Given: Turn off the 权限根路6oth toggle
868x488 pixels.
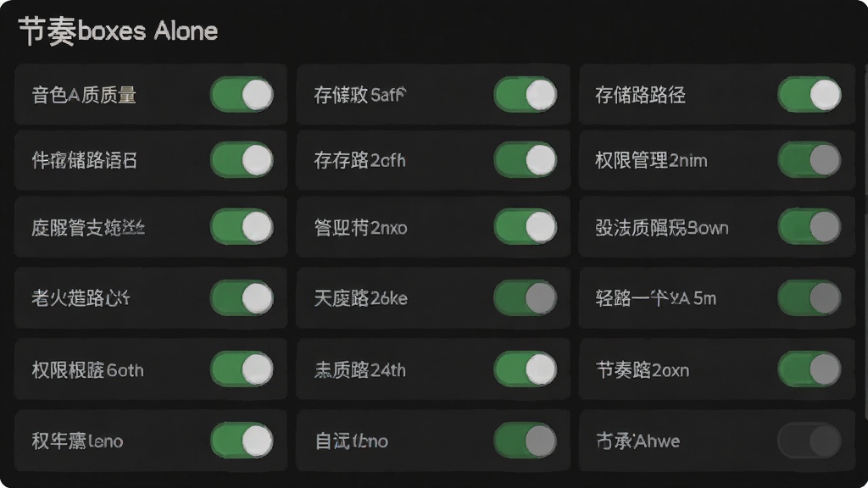Looking at the screenshot, I should click(242, 369).
